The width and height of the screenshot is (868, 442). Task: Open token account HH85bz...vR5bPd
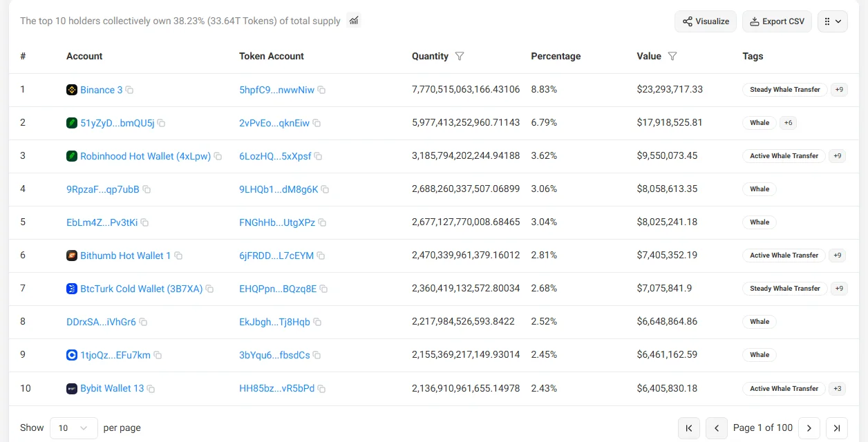tap(276, 388)
